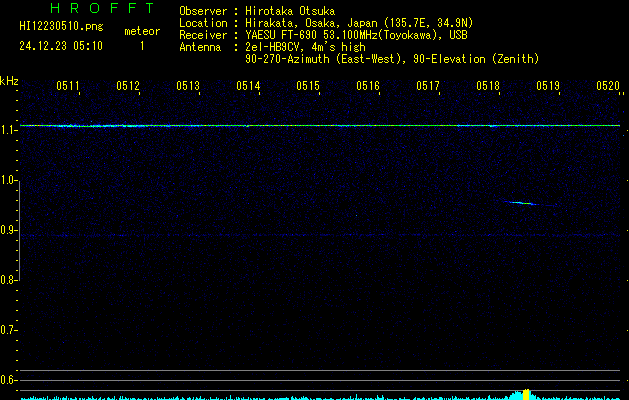The image size is (629, 400).
Task: Click Observer line 'Hirotaka Otsuka'
Action: pyautogui.click(x=290, y=11)
